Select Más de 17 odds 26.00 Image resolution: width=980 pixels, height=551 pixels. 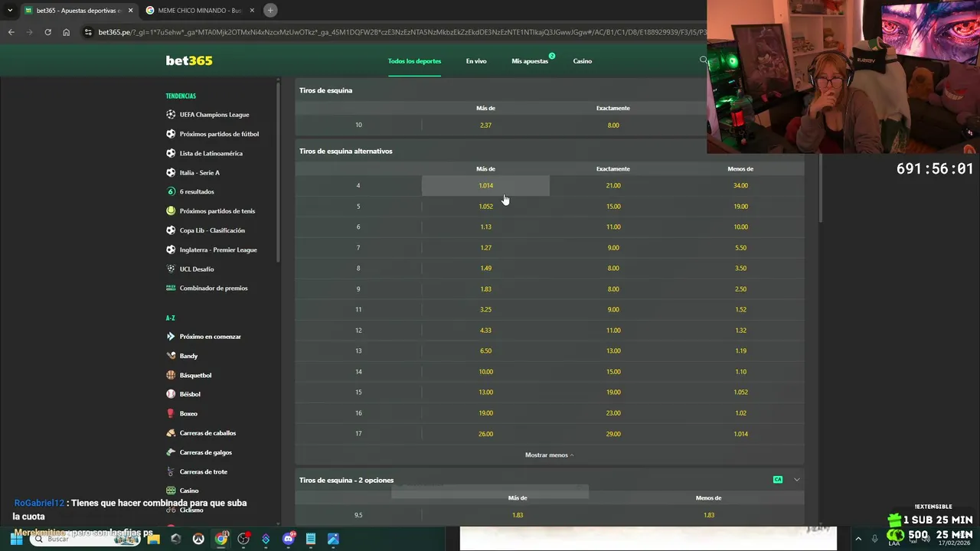click(485, 433)
